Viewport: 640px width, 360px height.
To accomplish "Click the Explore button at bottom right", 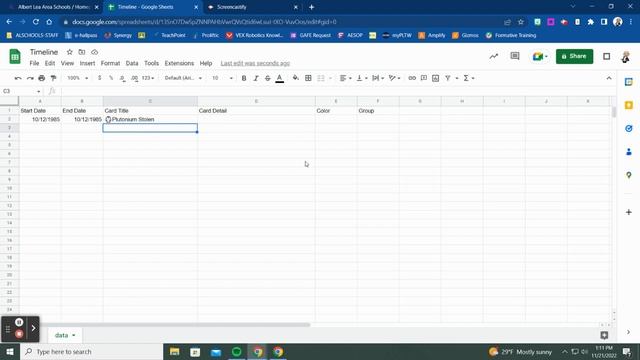I will click(x=604, y=335).
